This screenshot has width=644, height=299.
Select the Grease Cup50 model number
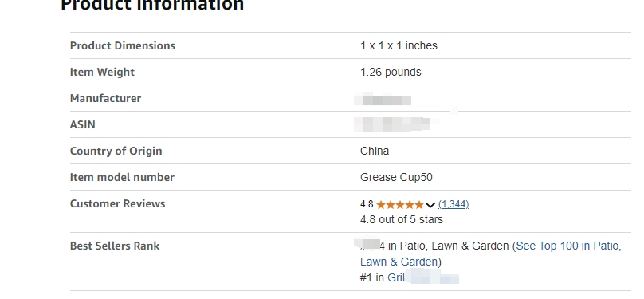click(x=396, y=178)
